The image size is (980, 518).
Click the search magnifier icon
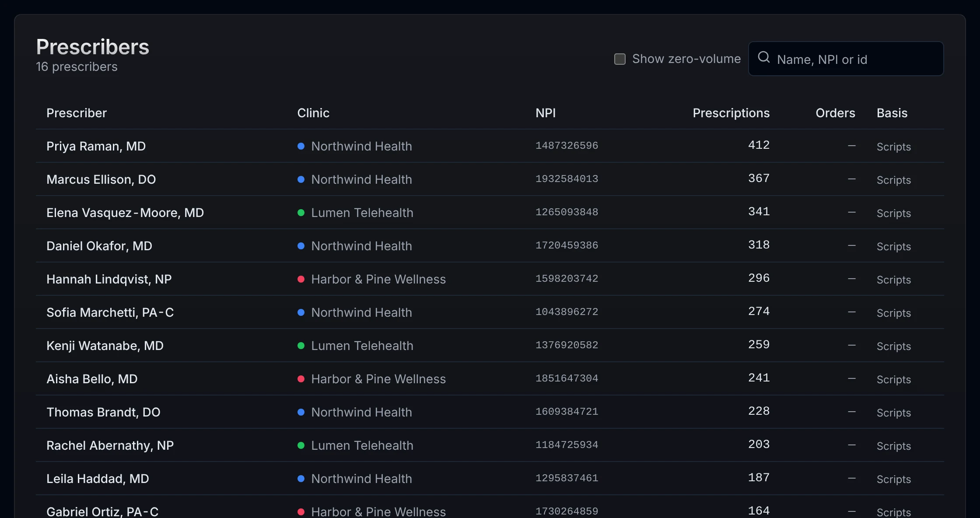click(x=764, y=57)
